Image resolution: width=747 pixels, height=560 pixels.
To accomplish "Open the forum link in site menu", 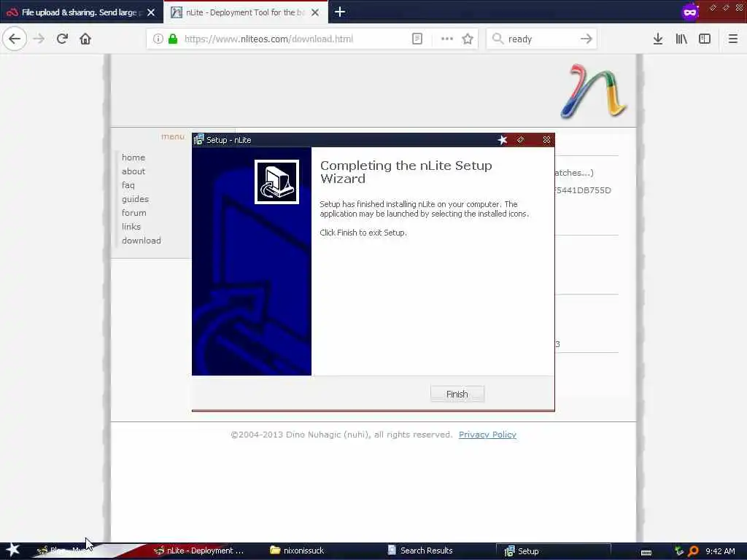I will pyautogui.click(x=134, y=212).
